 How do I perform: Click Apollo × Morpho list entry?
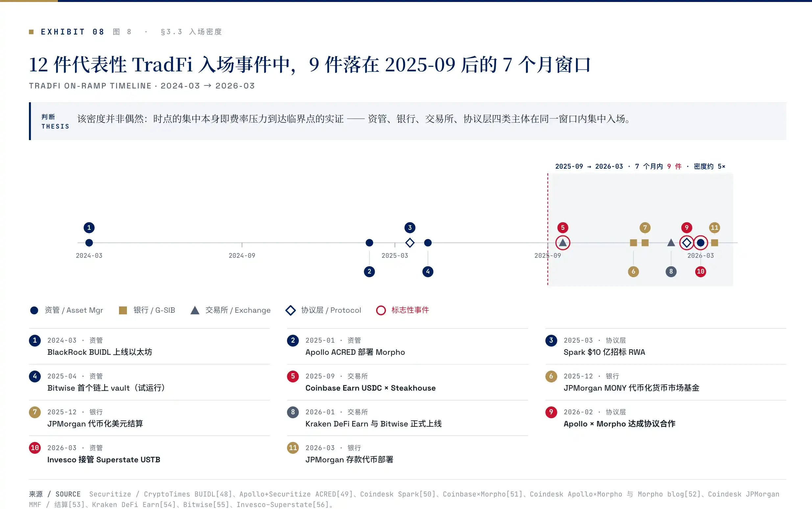coord(666,418)
